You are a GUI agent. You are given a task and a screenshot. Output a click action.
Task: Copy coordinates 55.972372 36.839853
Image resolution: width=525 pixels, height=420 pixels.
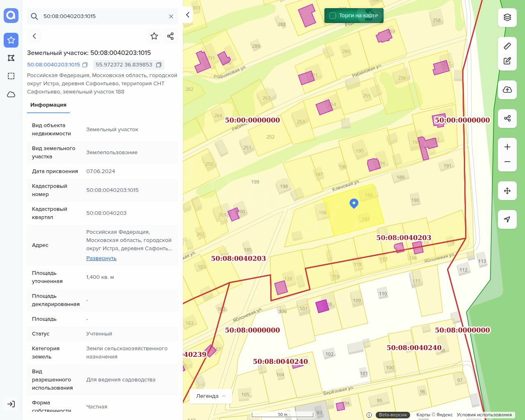159,65
